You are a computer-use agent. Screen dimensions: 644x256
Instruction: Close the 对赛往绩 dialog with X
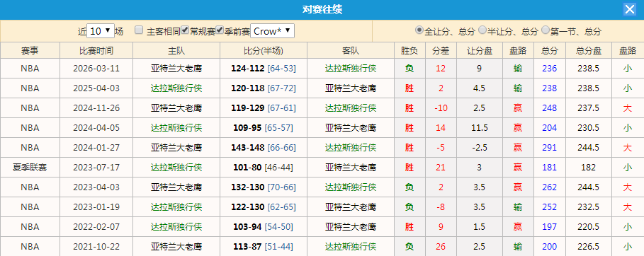(630, 9)
